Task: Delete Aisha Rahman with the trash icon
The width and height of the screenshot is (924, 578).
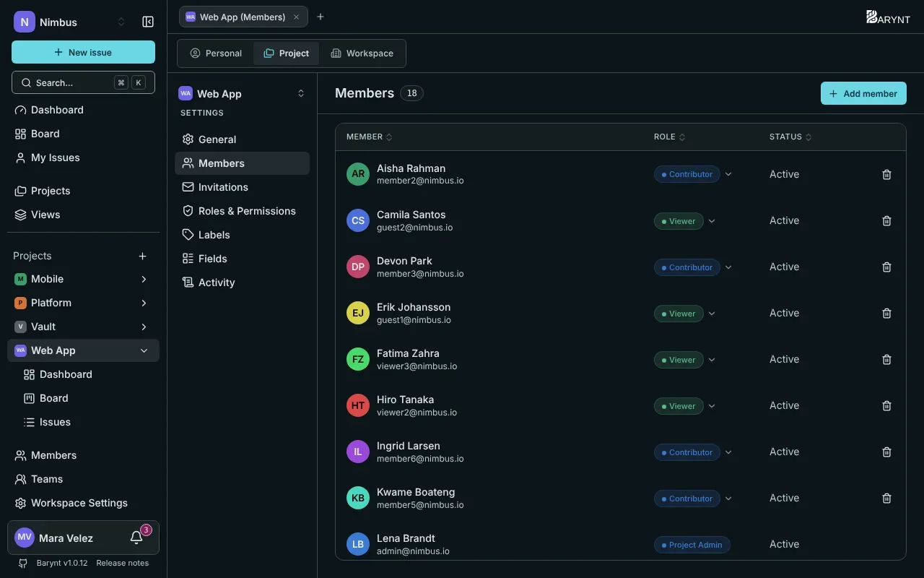Action: pos(887,174)
